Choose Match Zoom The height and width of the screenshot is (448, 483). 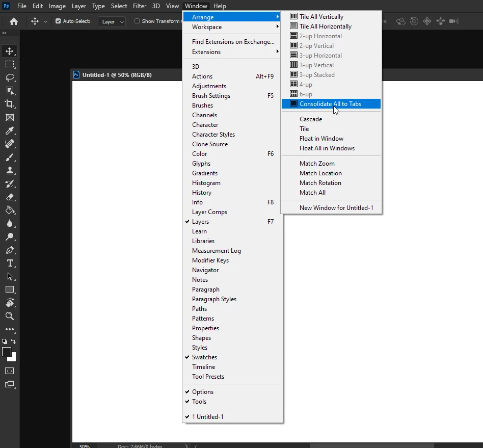(331, 164)
